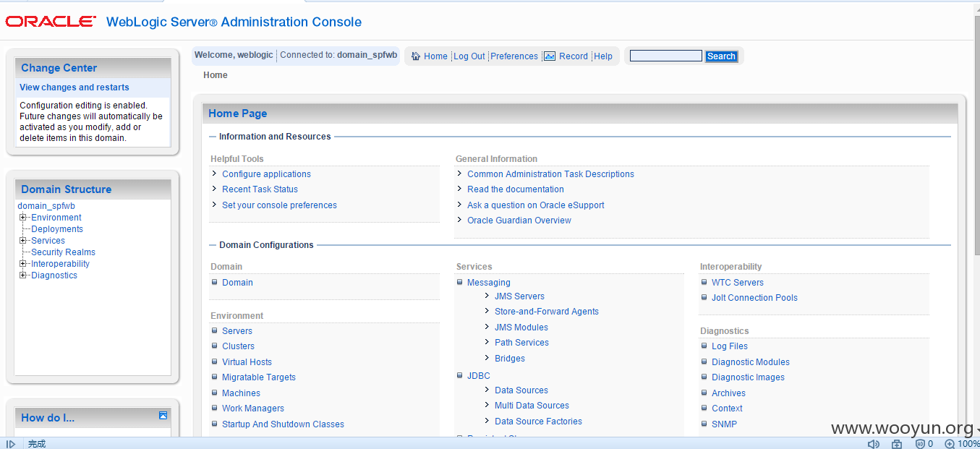
Task: Open the JMS Modules link
Action: pos(521,328)
